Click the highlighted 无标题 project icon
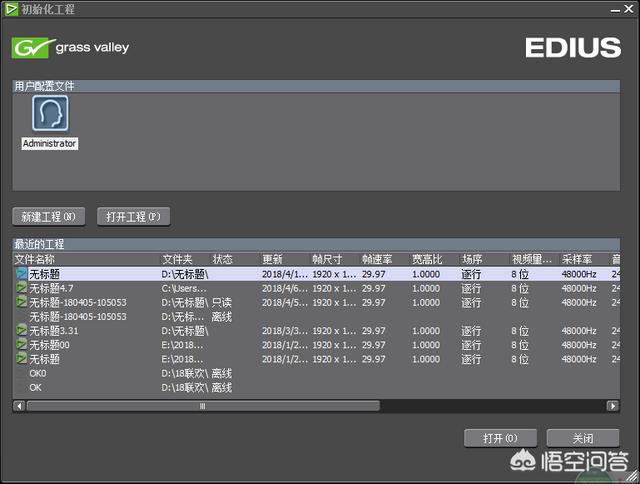The image size is (640, 484). pos(21,273)
